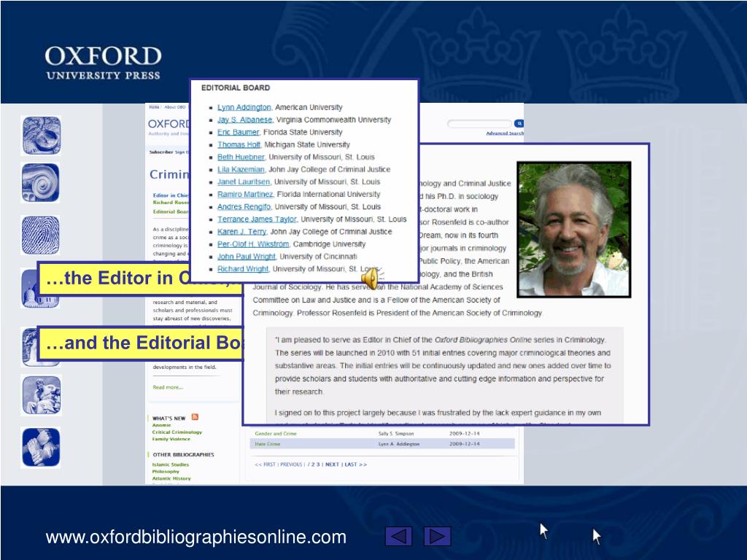This screenshot has width=747, height=560.
Task: Click the About OBO navigation link
Action: coord(175,107)
